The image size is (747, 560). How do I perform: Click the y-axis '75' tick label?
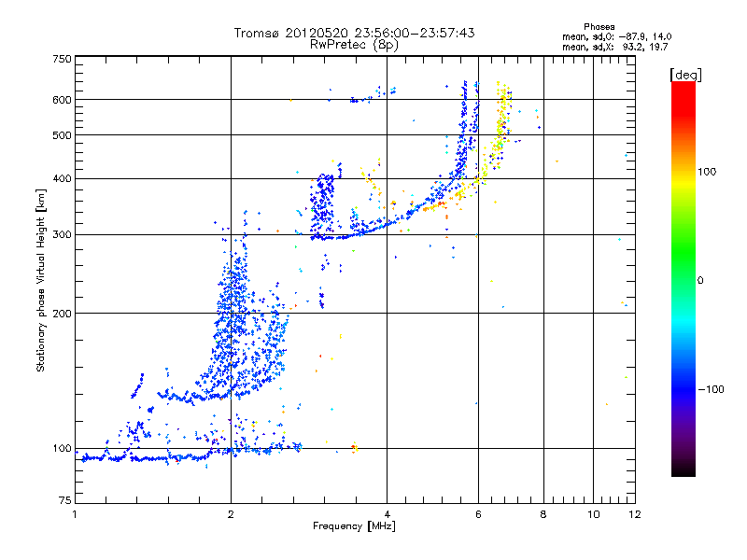[65, 500]
